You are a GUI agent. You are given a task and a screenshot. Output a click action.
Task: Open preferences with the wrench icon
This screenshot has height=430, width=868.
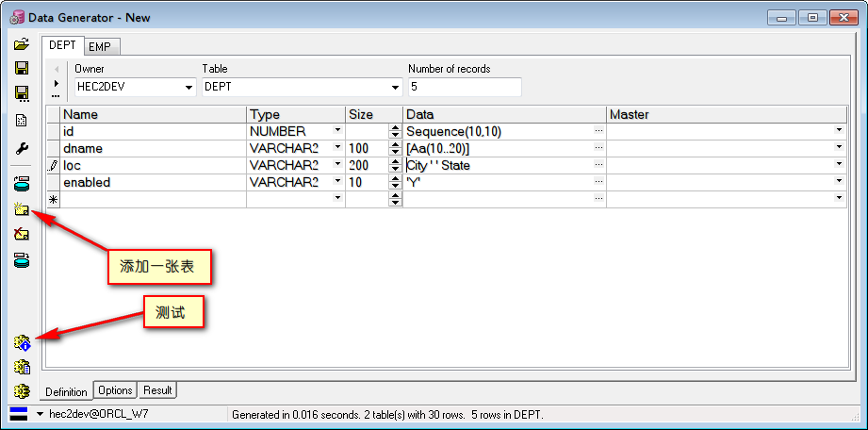click(22, 148)
